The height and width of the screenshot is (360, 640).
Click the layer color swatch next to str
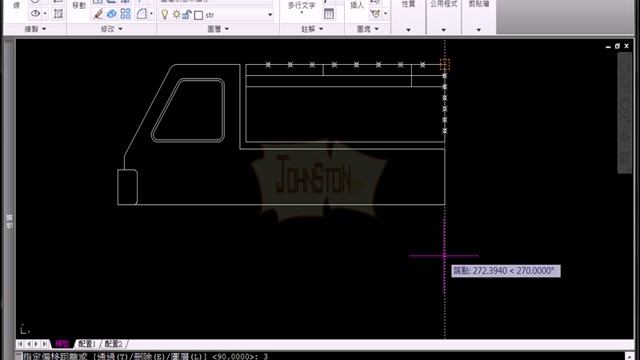click(x=199, y=16)
